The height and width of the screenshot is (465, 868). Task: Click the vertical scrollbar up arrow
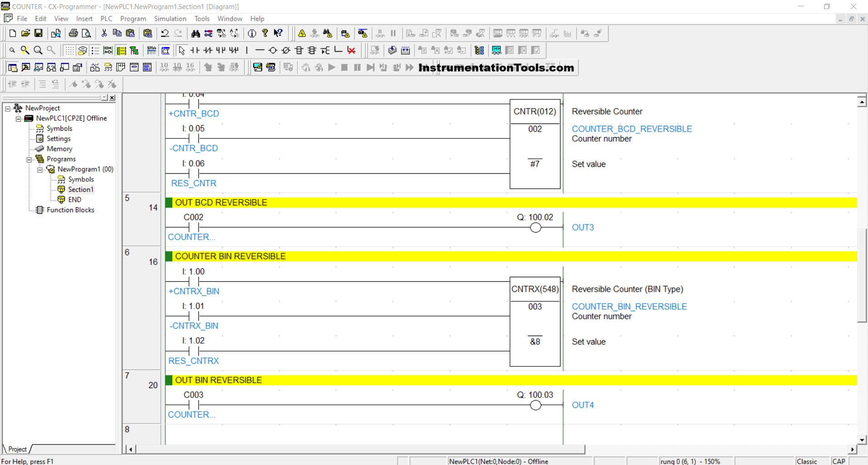coord(862,102)
